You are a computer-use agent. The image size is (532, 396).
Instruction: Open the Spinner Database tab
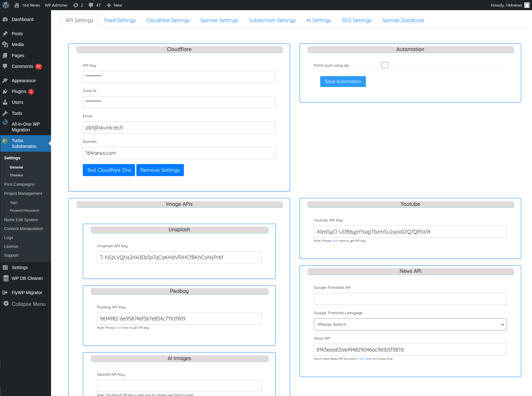(403, 20)
